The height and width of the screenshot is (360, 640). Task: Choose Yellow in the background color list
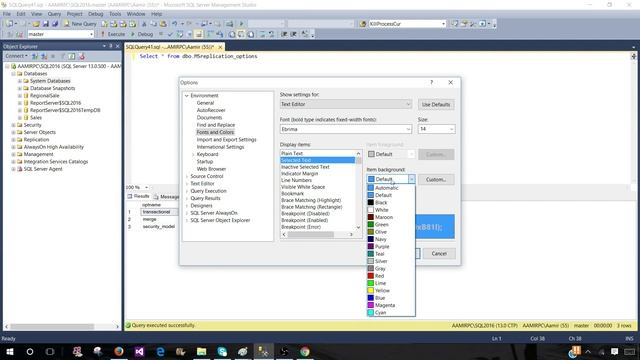[391, 291]
